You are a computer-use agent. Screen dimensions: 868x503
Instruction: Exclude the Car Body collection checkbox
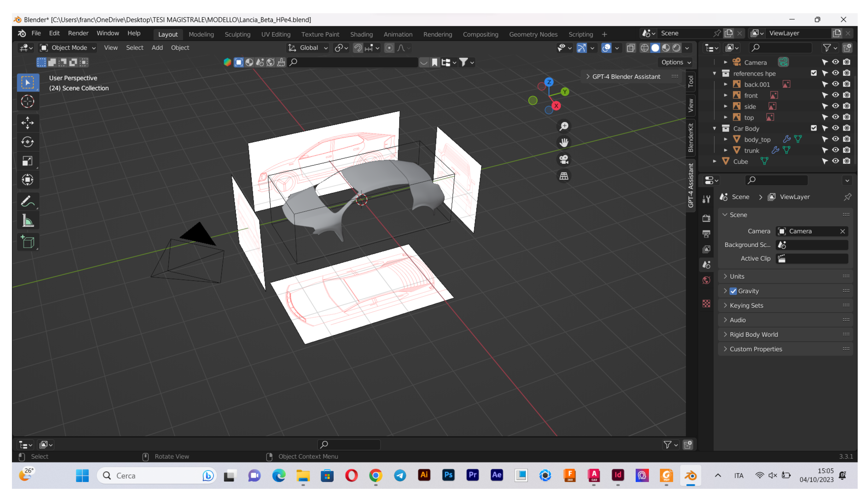pyautogui.click(x=813, y=128)
